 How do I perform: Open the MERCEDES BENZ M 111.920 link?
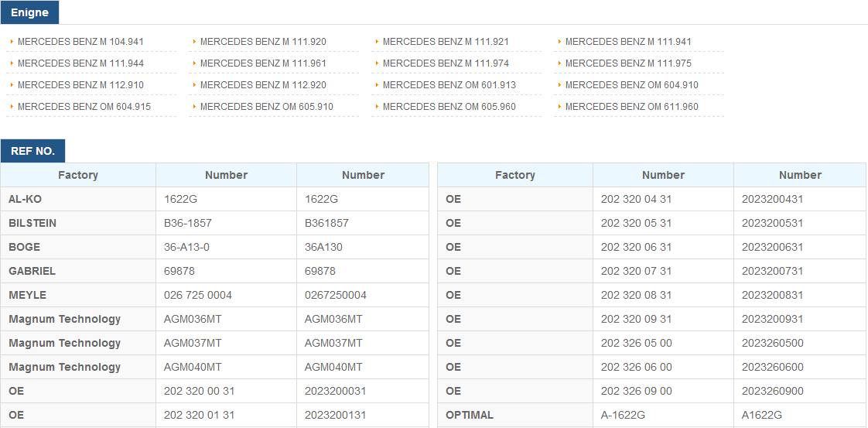pos(263,42)
